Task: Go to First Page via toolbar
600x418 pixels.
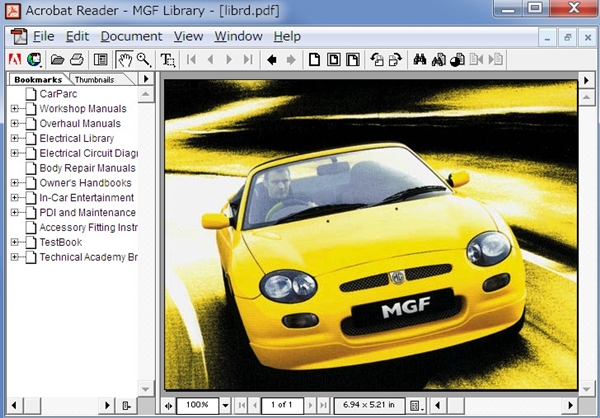Action: tap(191, 60)
